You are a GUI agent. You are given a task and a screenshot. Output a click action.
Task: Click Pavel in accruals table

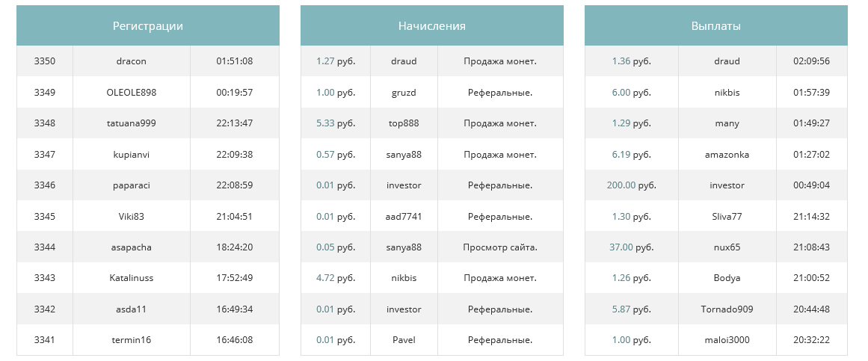click(x=404, y=340)
